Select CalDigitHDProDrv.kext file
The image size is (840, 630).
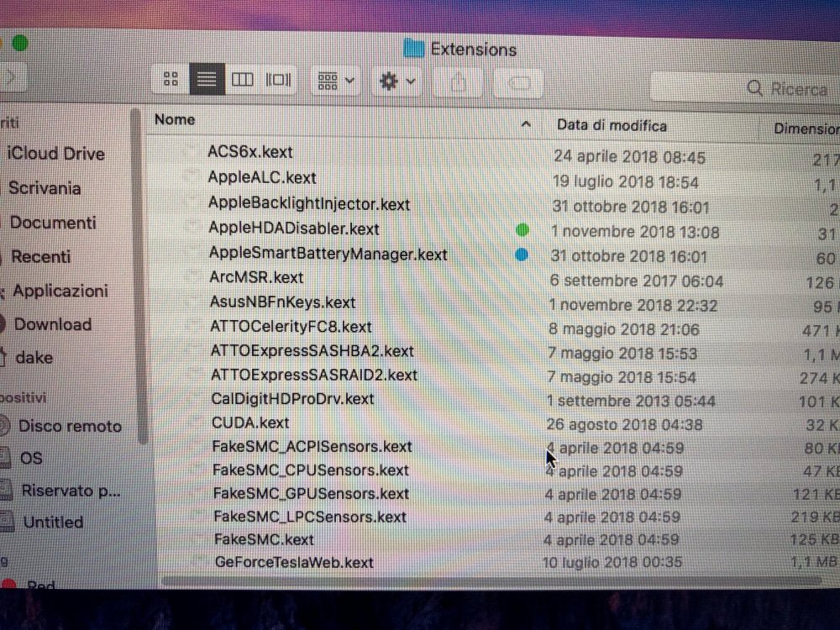292,399
